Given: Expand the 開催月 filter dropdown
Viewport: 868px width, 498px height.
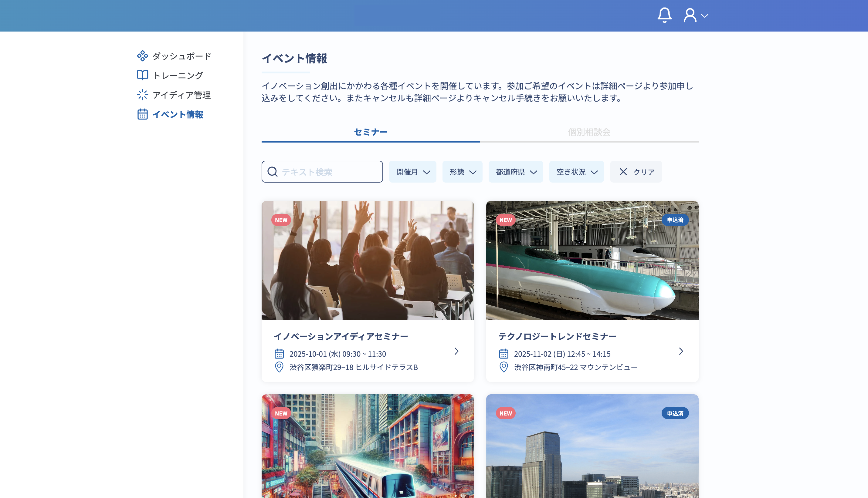Looking at the screenshot, I should coord(412,172).
